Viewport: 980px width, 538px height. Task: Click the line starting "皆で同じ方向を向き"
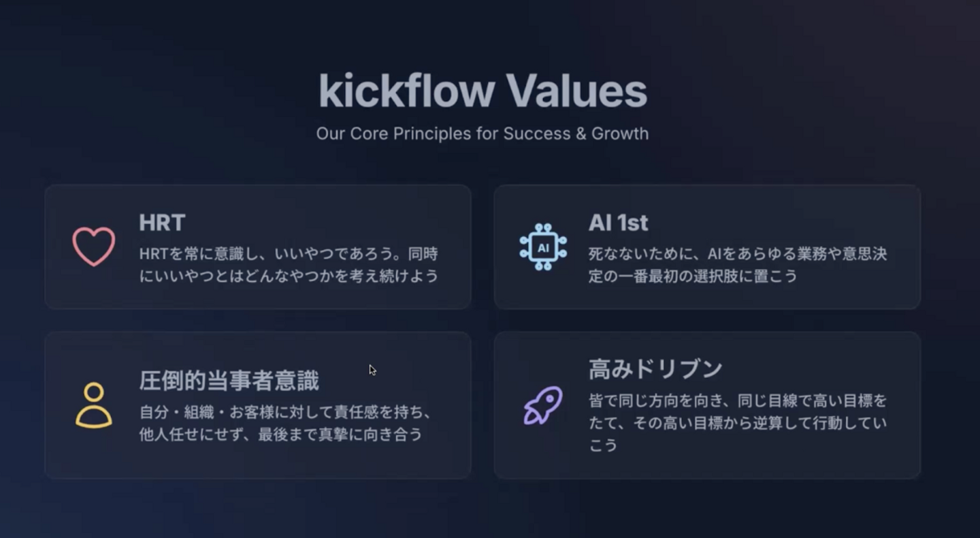[738, 400]
